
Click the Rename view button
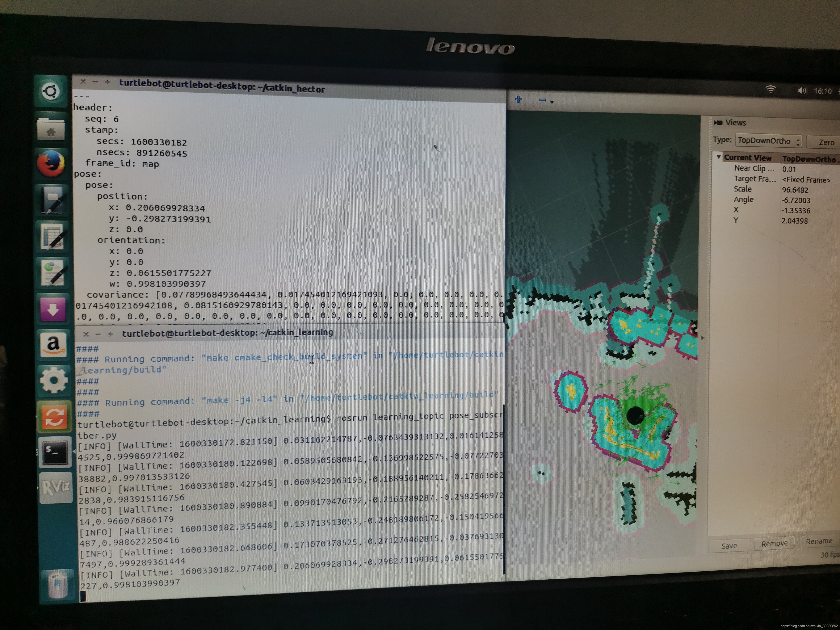819,541
